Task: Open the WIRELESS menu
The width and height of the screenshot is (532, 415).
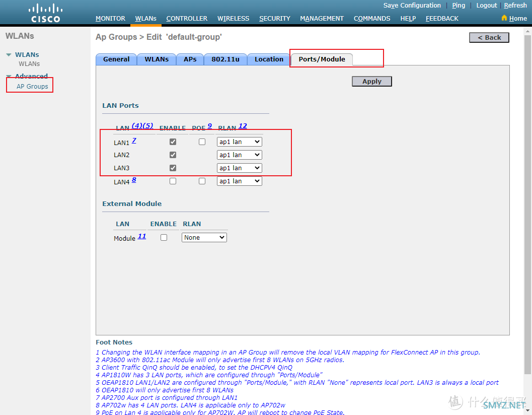Action: [x=233, y=18]
